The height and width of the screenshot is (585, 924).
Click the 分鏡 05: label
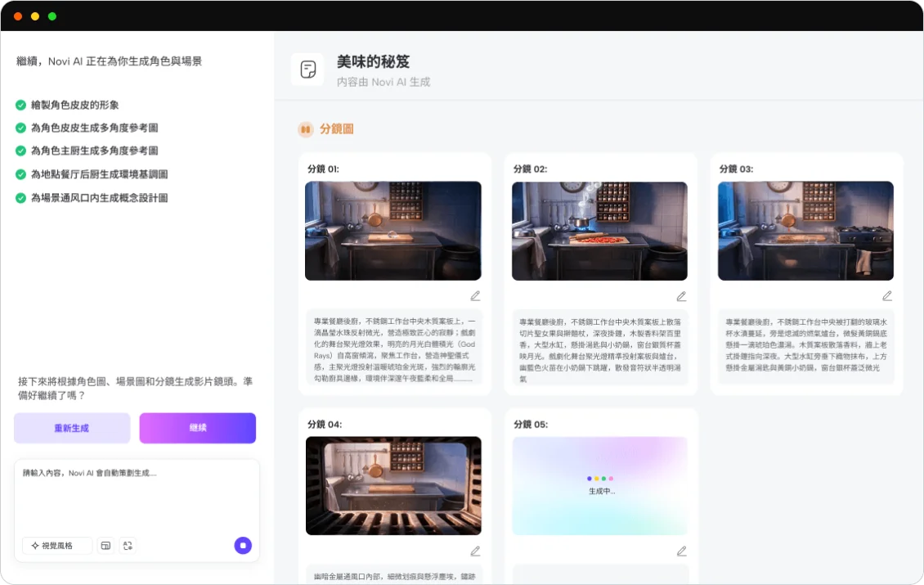pyautogui.click(x=531, y=424)
